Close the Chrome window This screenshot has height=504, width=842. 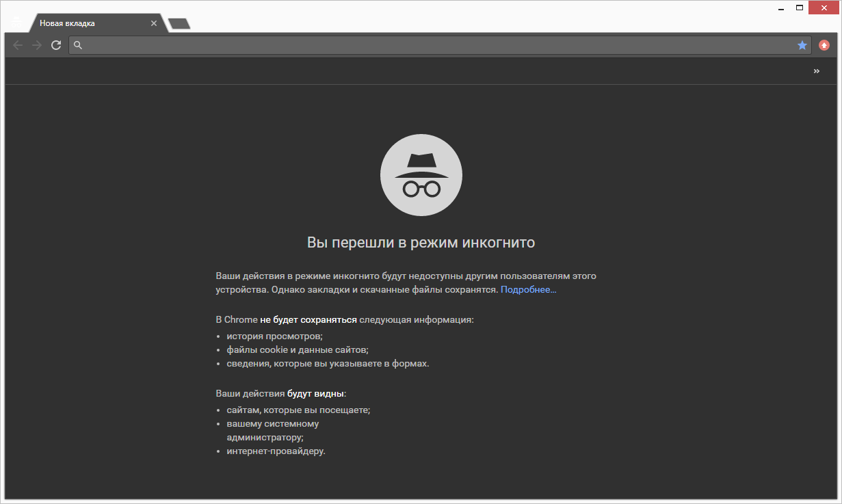tap(823, 8)
